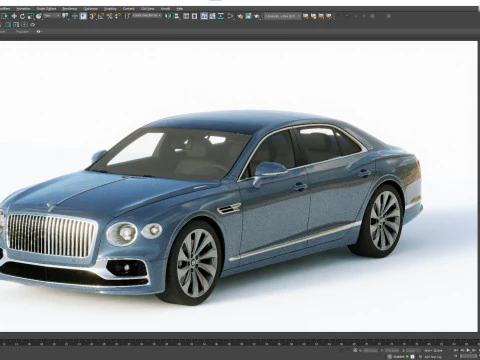Viewport: 480px width, 360px height.
Task: Click the Mirror tool icon
Action: click(x=168, y=16)
